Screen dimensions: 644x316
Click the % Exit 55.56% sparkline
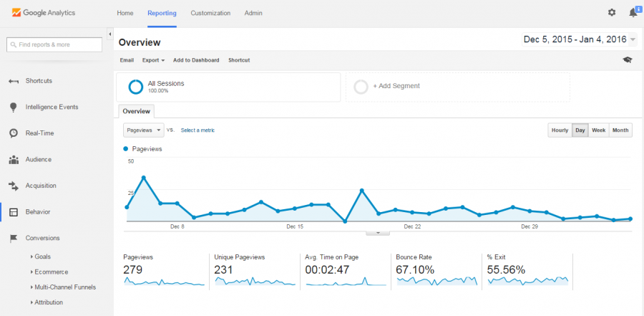click(528, 282)
